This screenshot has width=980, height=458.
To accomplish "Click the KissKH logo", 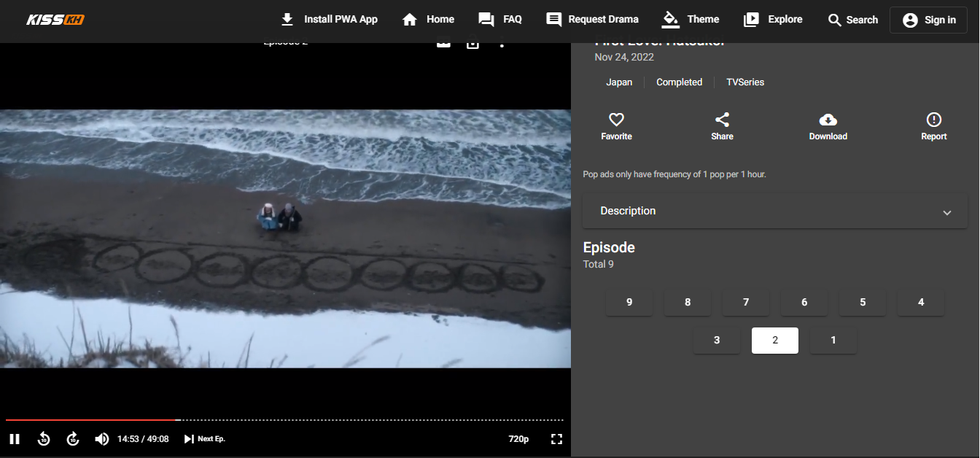I will coord(55,20).
